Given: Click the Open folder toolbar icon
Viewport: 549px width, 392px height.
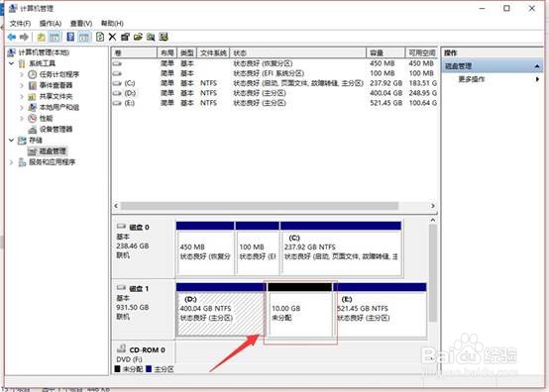Looking at the screenshot, I should [x=138, y=37].
